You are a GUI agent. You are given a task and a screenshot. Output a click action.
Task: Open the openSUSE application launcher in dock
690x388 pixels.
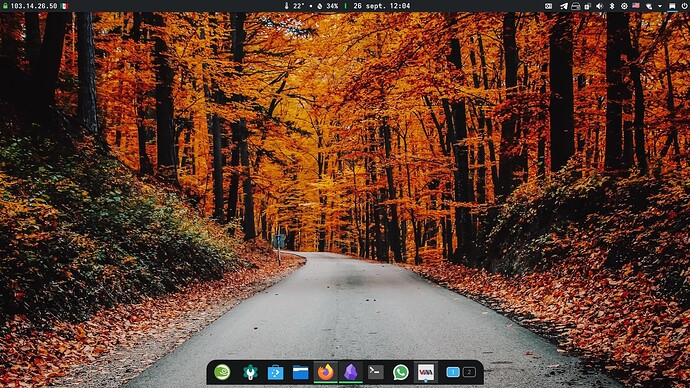coord(222,372)
